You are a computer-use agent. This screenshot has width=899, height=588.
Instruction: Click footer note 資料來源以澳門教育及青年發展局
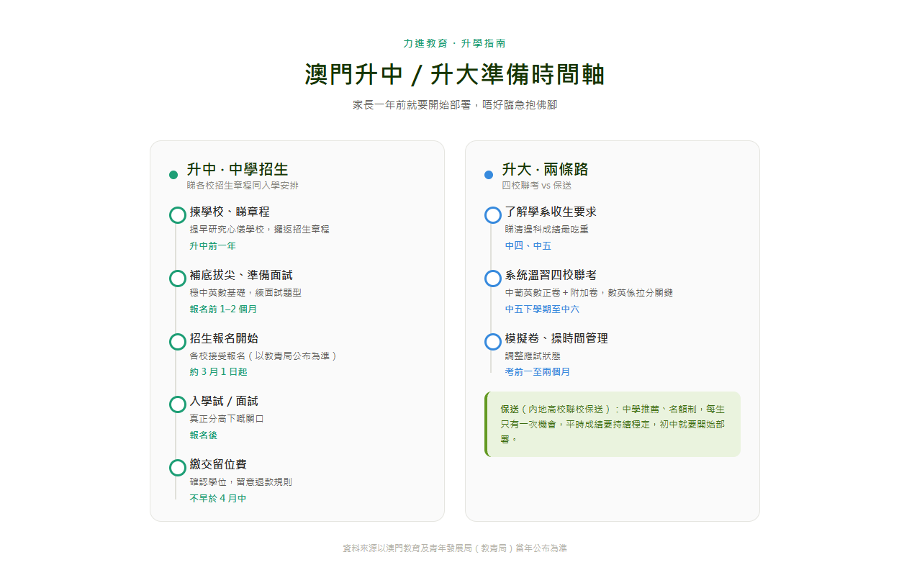coord(407,548)
